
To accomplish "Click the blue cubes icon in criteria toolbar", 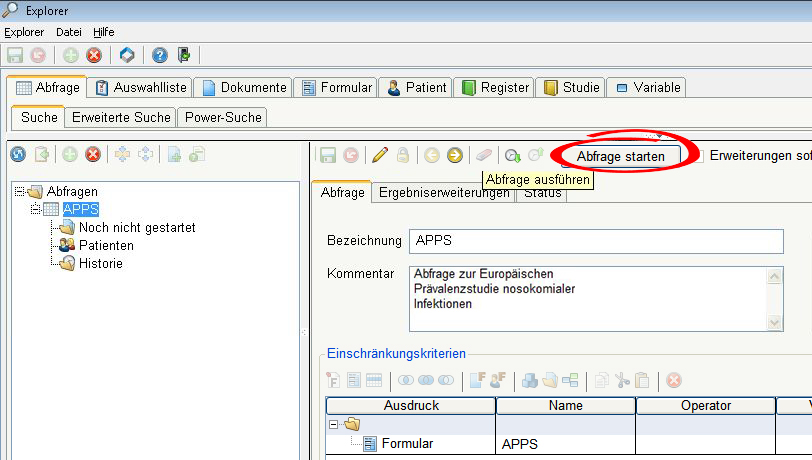I will tap(529, 380).
